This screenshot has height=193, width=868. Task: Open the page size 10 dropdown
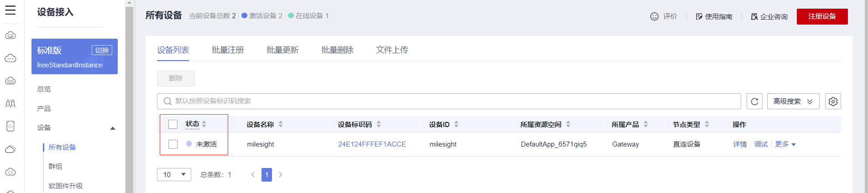[x=174, y=174]
